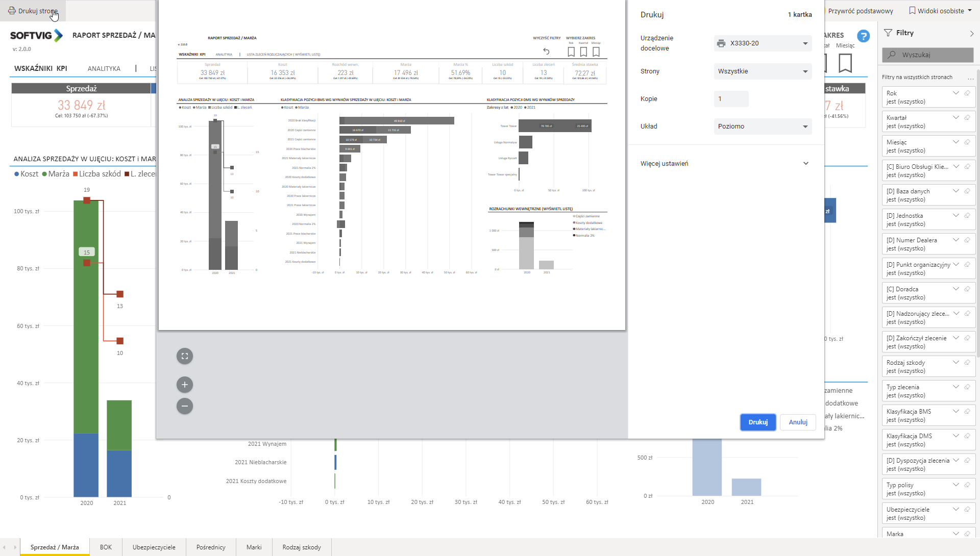
Task: Click eraser icon on Kwartał filter
Action: (967, 117)
